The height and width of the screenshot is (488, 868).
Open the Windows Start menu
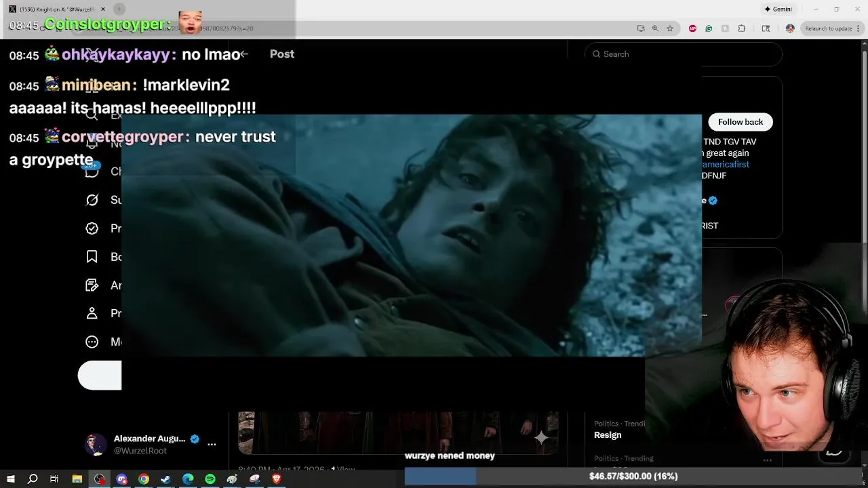[x=11, y=479]
